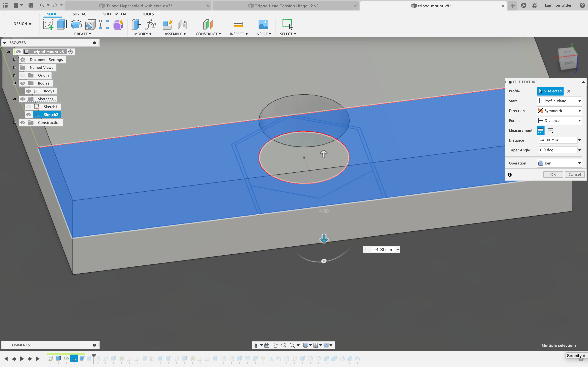
Task: Click the Measure tool icon under Inspect
Action: pyautogui.click(x=238, y=25)
